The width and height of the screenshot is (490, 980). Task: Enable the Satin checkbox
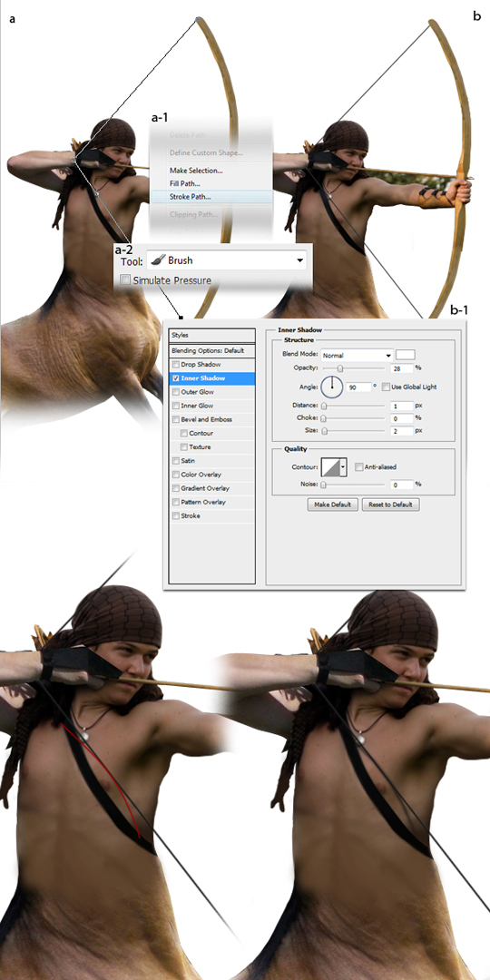pos(176,461)
